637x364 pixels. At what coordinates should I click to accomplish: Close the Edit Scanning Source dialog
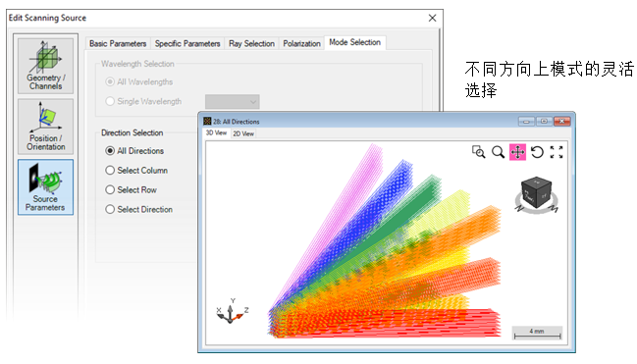(432, 18)
